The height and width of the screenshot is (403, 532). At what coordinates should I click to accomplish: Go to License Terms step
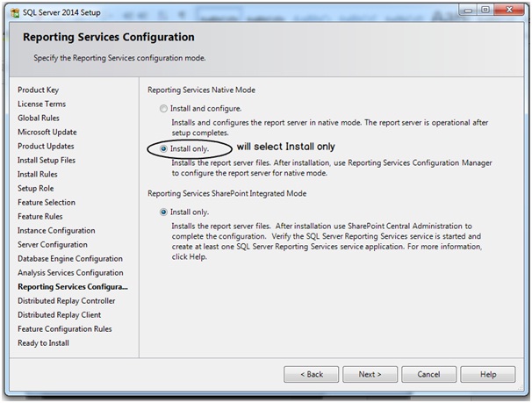coord(42,104)
